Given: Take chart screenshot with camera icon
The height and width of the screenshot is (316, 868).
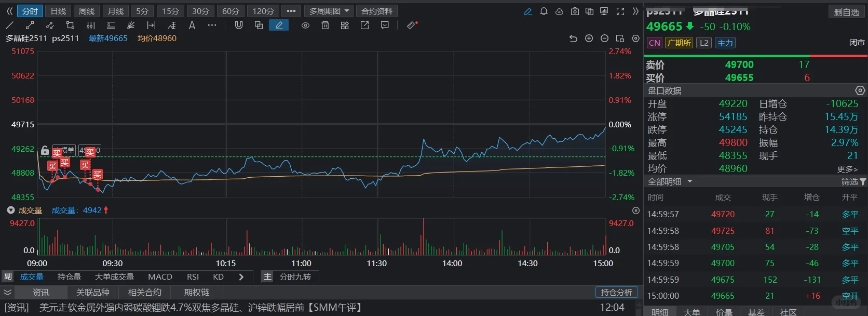Looking at the screenshot, I should tap(575, 11).
